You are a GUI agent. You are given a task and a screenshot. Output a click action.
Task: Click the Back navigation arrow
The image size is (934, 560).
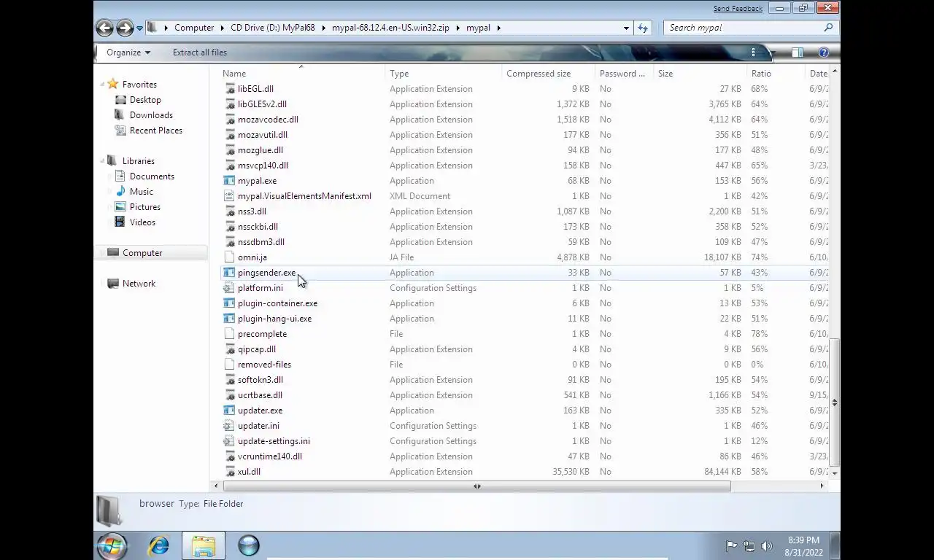coord(104,28)
